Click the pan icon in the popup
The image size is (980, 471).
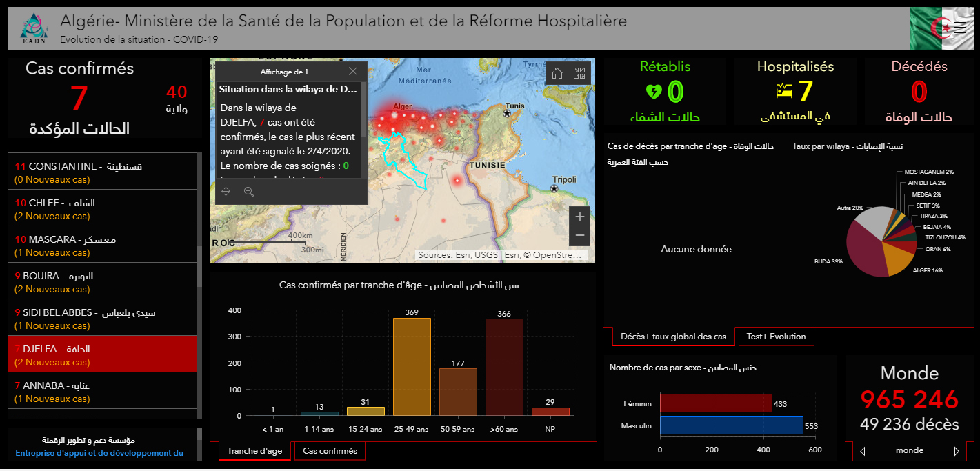coord(226,192)
